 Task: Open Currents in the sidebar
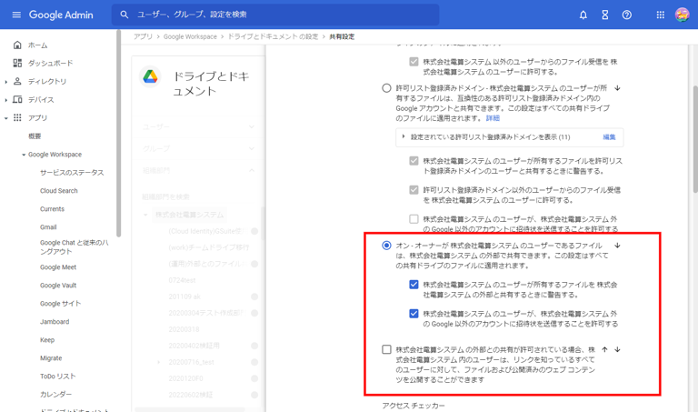pyautogui.click(x=52, y=209)
